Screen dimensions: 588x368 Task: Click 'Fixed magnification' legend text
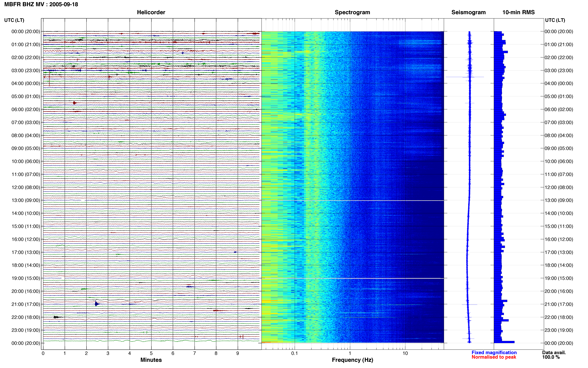[494, 353]
